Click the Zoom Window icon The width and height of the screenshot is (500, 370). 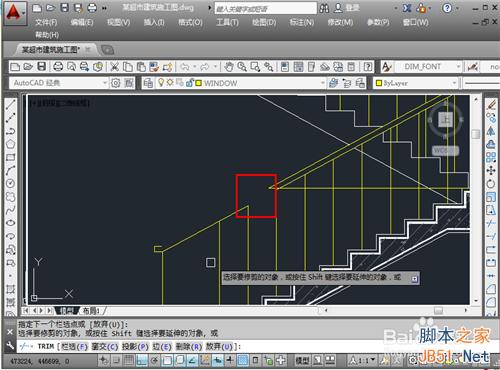click(255, 67)
